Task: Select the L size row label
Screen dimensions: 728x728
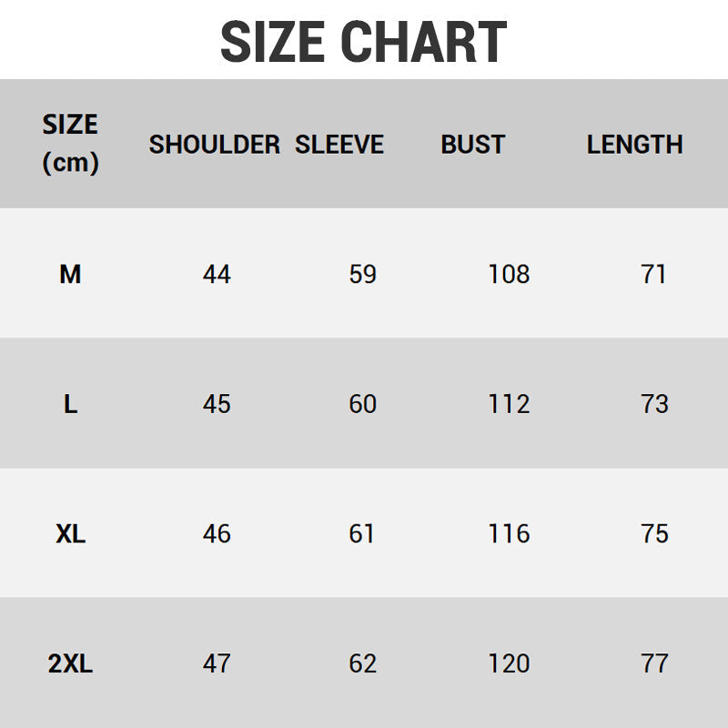Action: pyautogui.click(x=70, y=404)
